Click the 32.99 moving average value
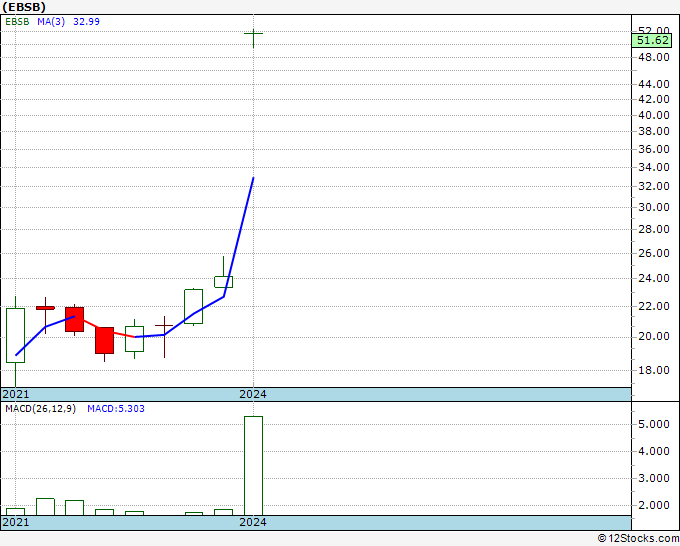The image size is (680, 546). tap(86, 21)
